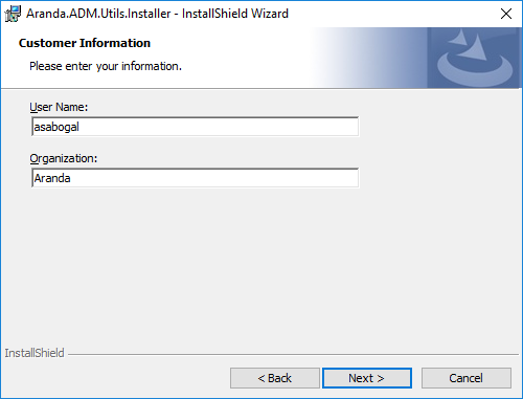The height and width of the screenshot is (399, 523).
Task: Cancel the installation wizard
Action: [x=466, y=378]
